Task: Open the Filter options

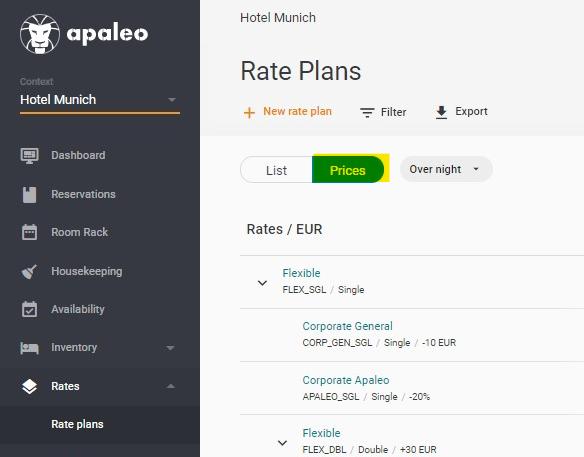Action: (x=383, y=112)
